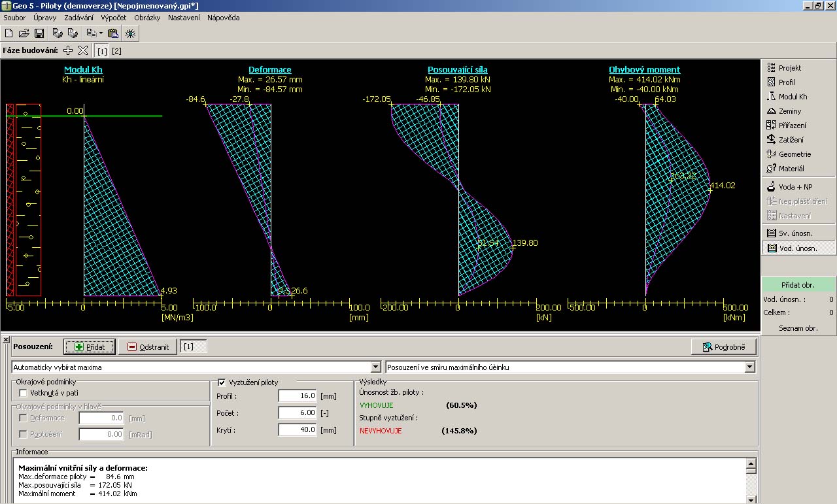This screenshot has width=837, height=504.
Task: Open the Zeminy soils section
Action: (x=789, y=111)
